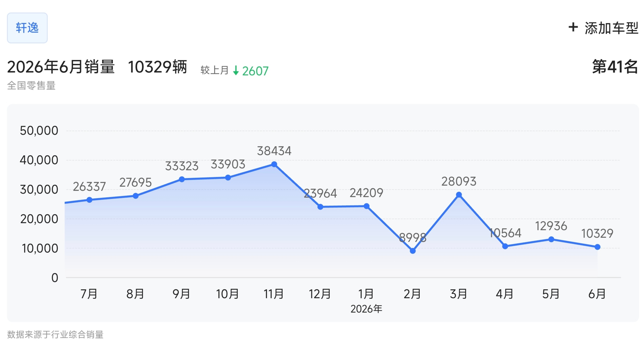Click the 38434 value label

point(274,151)
